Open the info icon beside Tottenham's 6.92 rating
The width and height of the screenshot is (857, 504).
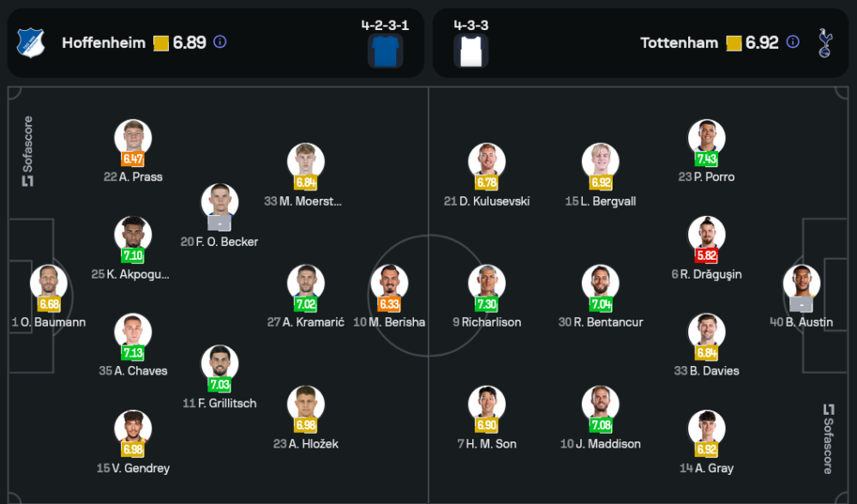click(x=793, y=42)
